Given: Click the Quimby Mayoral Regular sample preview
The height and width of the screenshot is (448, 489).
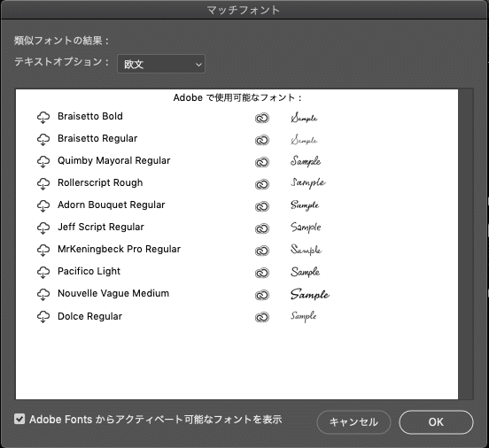Looking at the screenshot, I should (x=306, y=161).
